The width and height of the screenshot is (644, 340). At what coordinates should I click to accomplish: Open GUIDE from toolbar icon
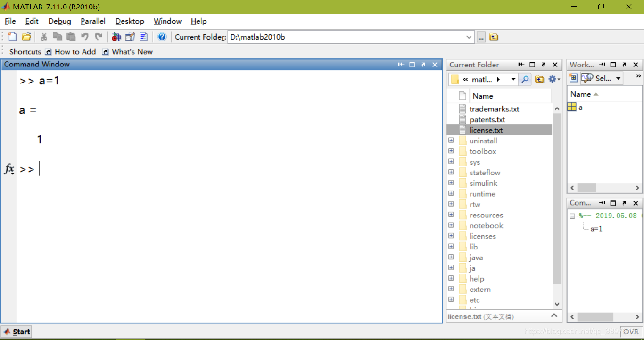point(130,36)
